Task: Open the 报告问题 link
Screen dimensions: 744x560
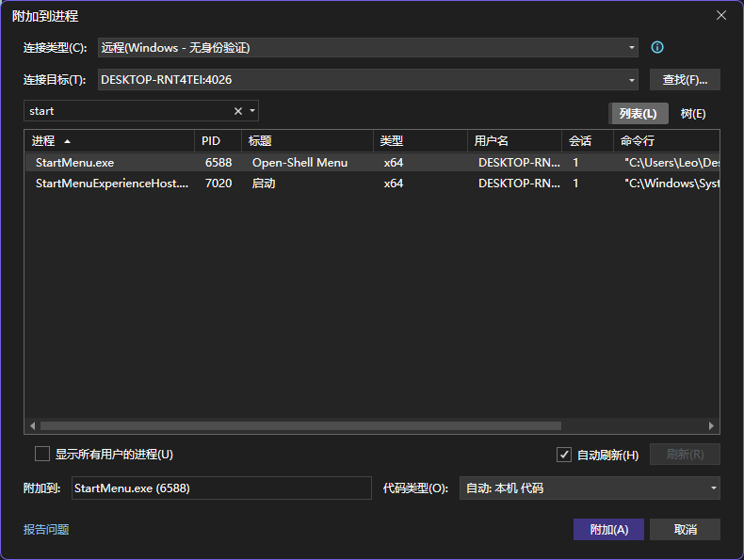Action: pyautogui.click(x=46, y=530)
